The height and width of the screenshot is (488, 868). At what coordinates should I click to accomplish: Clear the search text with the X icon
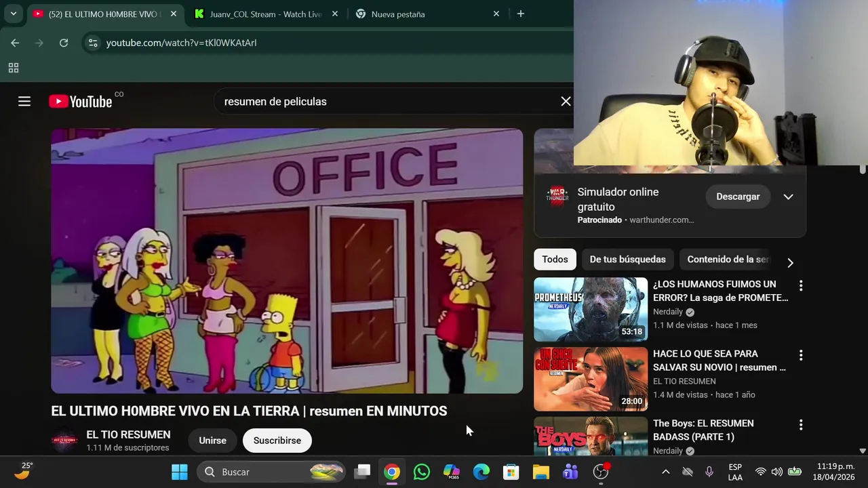pos(566,102)
